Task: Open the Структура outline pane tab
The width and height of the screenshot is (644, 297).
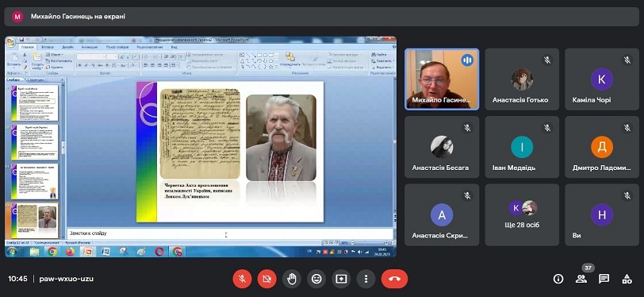Action: [x=36, y=79]
